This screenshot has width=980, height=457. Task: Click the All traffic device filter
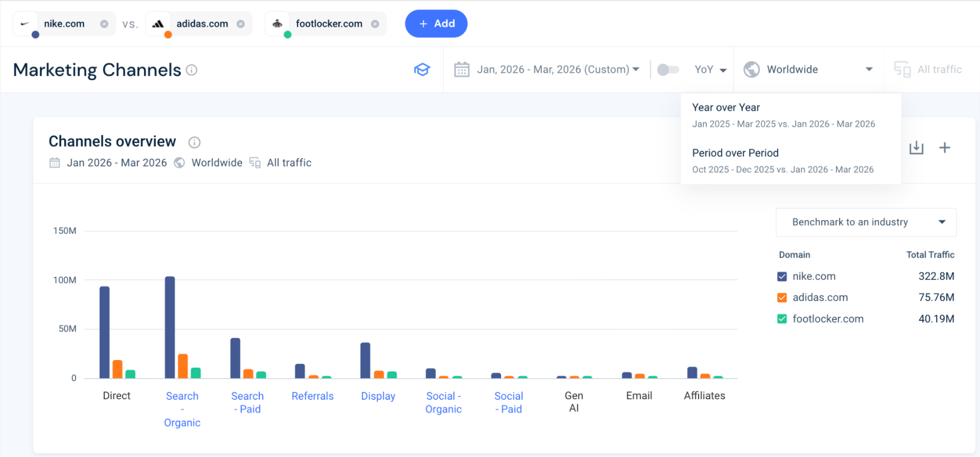pyautogui.click(x=928, y=70)
